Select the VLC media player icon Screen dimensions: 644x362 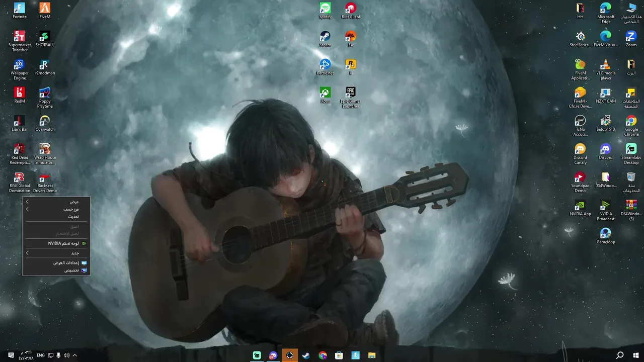[x=606, y=69]
